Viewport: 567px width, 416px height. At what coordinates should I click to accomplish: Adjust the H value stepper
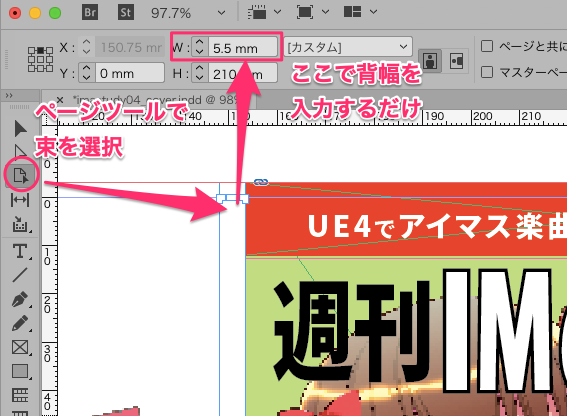click(200, 74)
